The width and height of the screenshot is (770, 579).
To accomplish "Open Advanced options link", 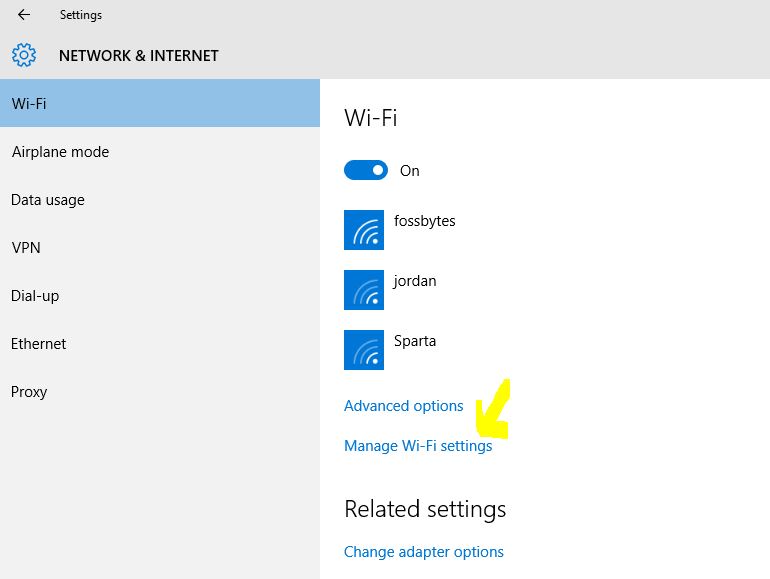I will coord(404,406).
